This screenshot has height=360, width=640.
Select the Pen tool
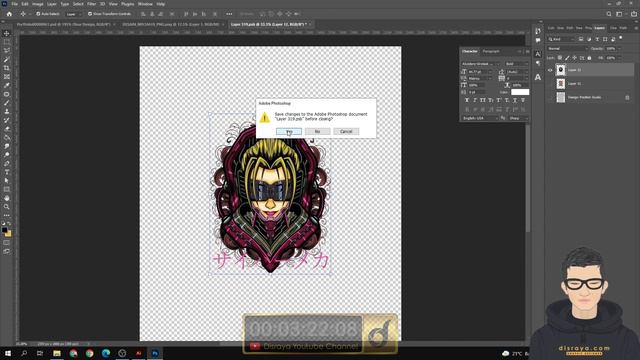click(7, 163)
